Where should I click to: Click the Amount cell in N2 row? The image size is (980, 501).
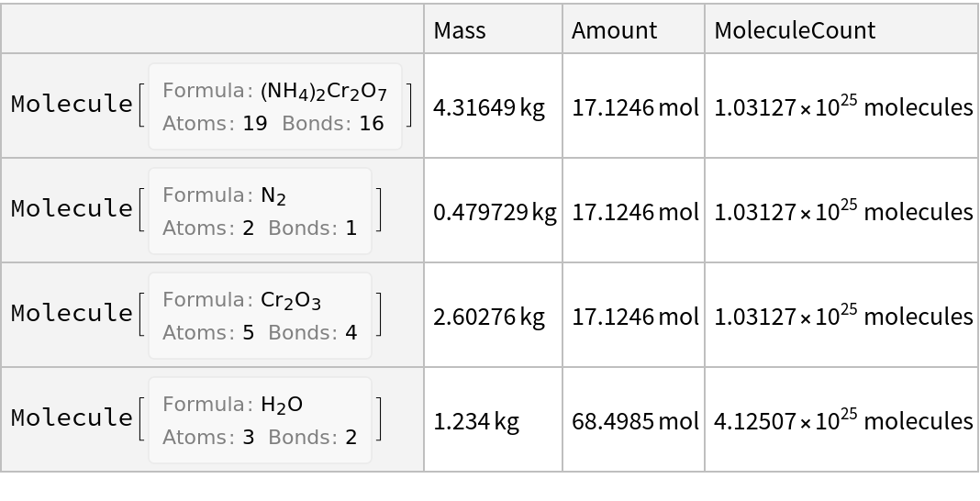(633, 210)
